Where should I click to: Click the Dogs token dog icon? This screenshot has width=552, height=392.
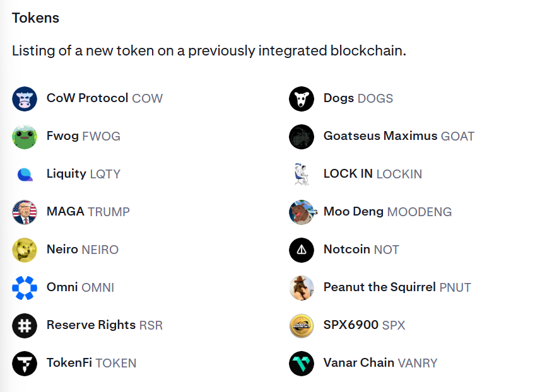pyautogui.click(x=302, y=99)
